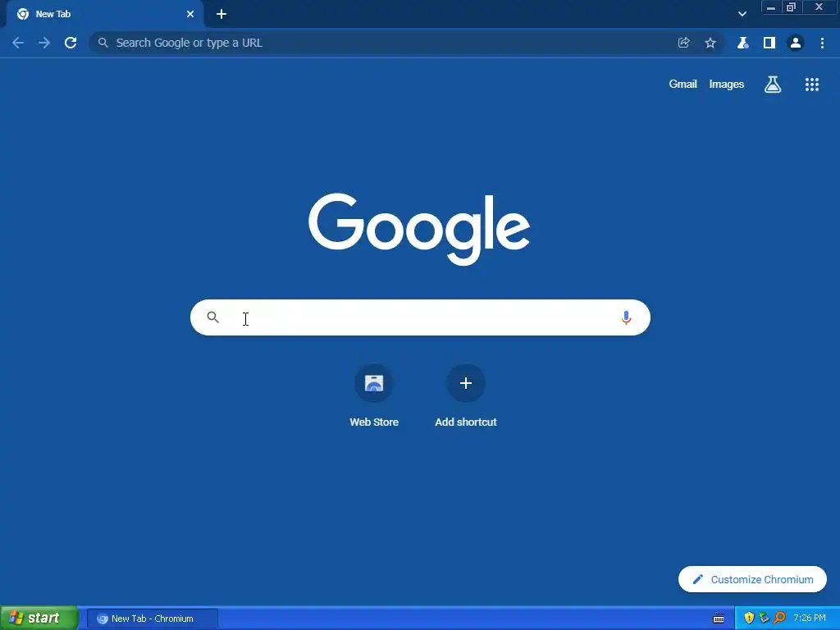Viewport: 840px width, 630px height.
Task: Click the network tray icon
Action: point(764,619)
